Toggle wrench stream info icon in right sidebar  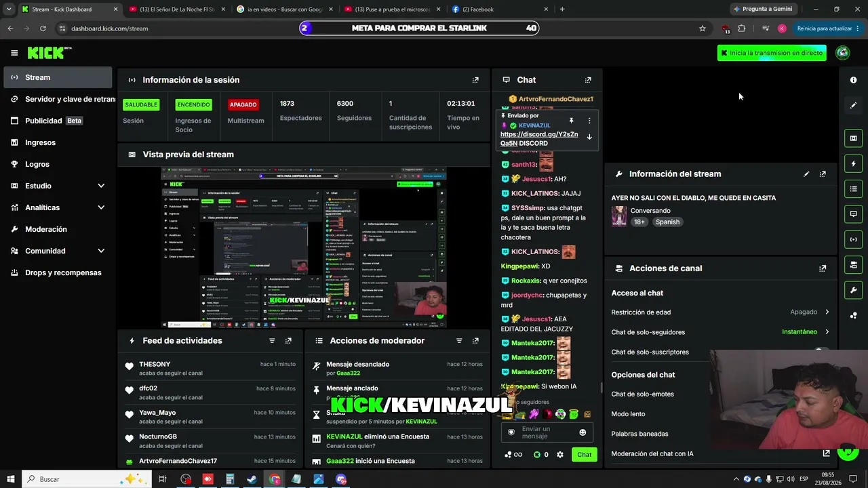point(853,290)
